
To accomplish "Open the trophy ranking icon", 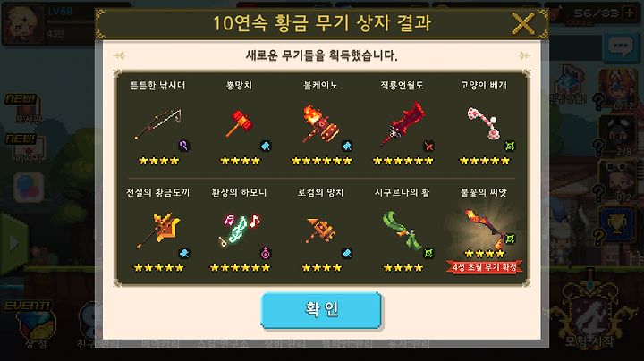I will coord(617,224).
